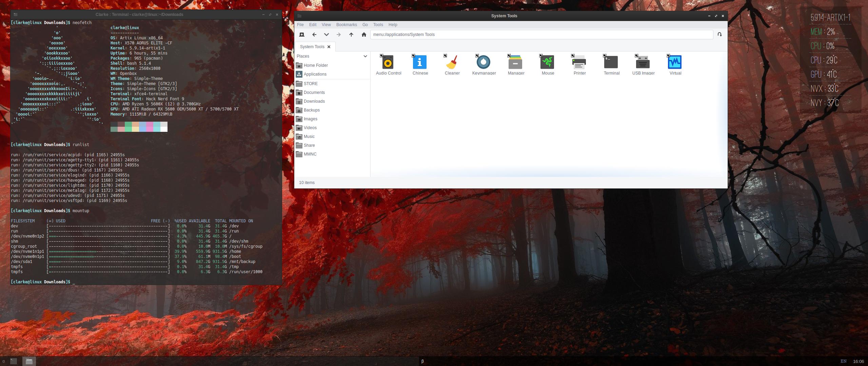Screen dimensions: 868x366
Task: Go back with the left arrow button
Action: tap(314, 35)
